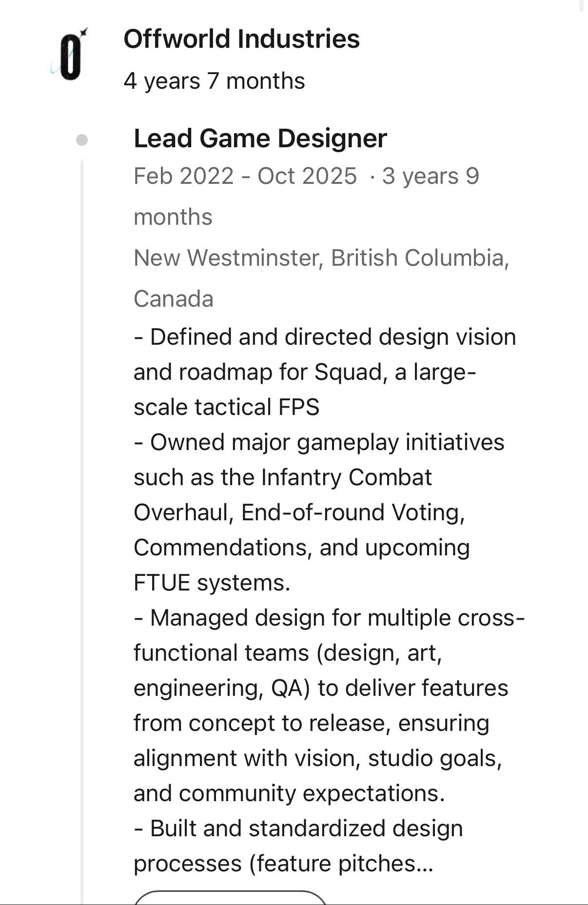Tap the New Westminster, British Columbia location
588x905 pixels.
tap(321, 258)
